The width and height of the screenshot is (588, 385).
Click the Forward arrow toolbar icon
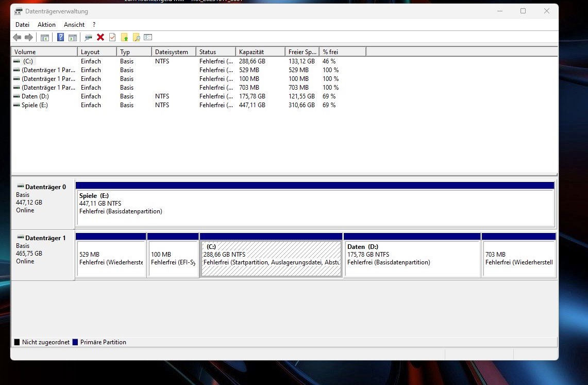click(28, 37)
